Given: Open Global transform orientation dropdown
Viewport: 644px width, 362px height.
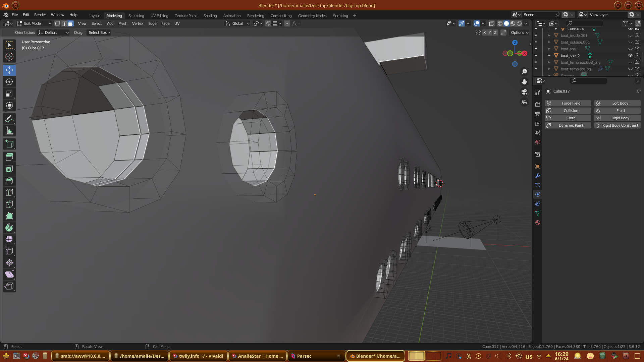Looking at the screenshot, I should [237, 23].
